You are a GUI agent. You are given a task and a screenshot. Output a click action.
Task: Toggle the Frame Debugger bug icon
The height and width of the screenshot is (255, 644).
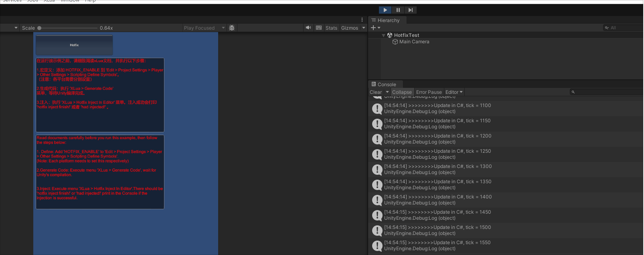(x=232, y=28)
